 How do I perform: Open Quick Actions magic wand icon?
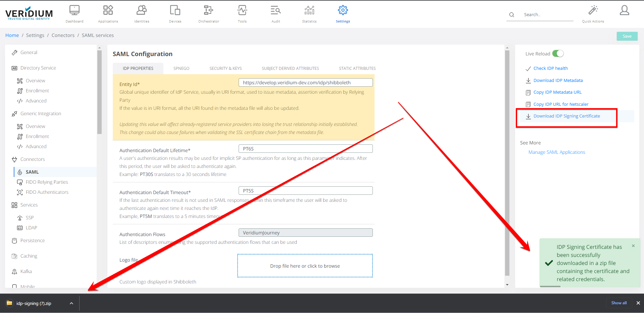[x=593, y=11]
